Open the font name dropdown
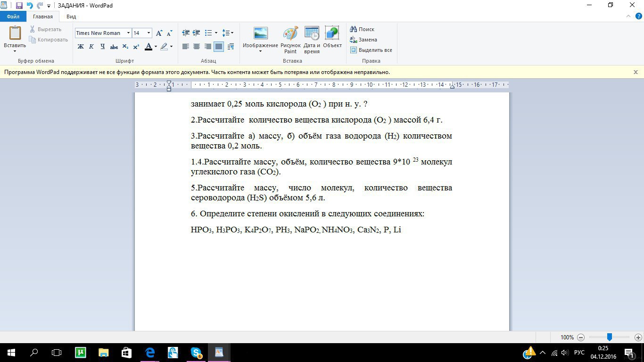Viewport: 644px width, 362px height. click(x=128, y=33)
